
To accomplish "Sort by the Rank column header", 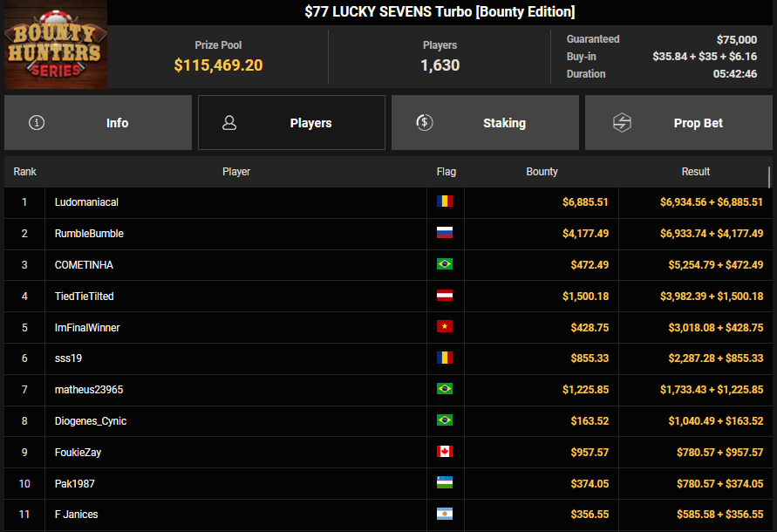I will (x=25, y=172).
